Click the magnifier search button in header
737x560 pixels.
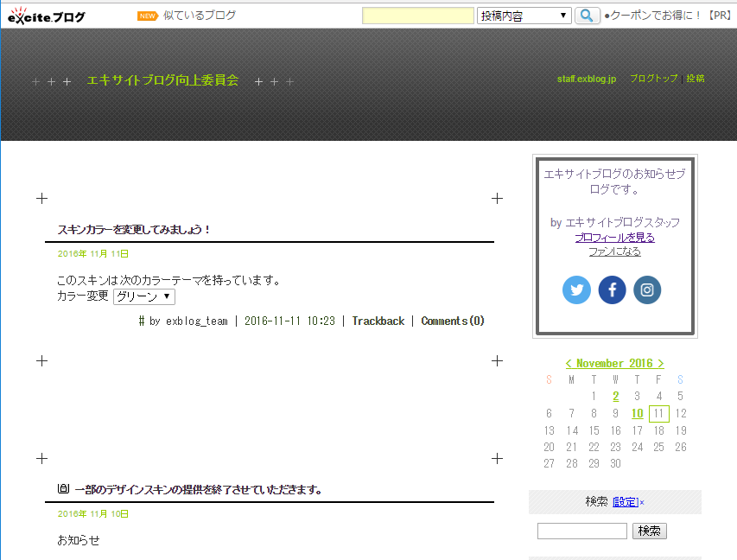(x=587, y=16)
